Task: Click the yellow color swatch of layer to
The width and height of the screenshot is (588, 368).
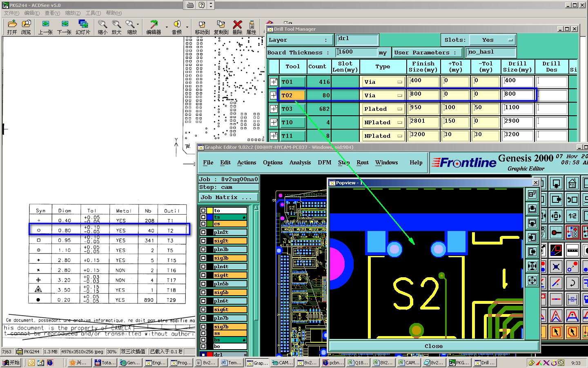Action: click(210, 211)
